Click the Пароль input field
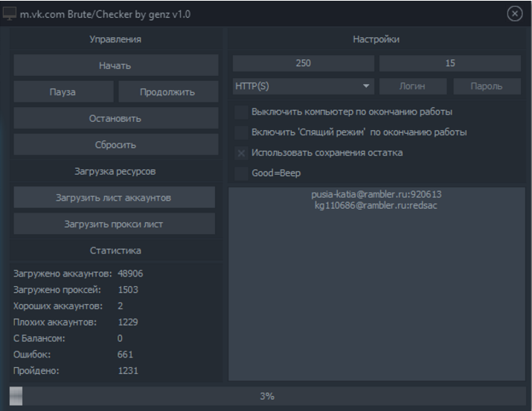This screenshot has height=411, width=532. pos(487,86)
